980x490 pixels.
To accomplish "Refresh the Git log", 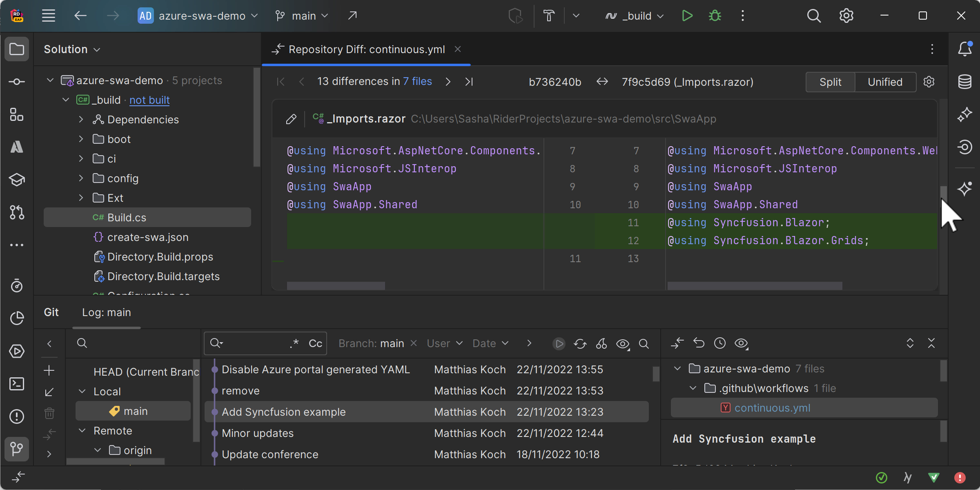I will tap(580, 343).
